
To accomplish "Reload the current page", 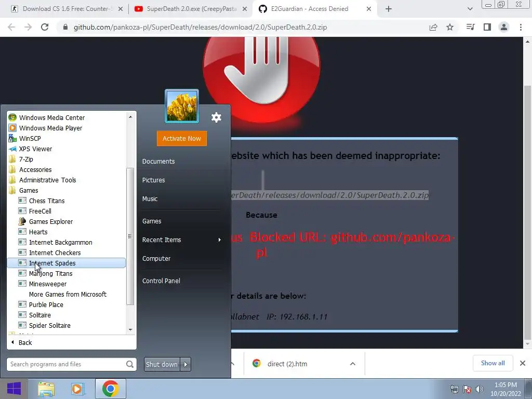I will 45,27.
